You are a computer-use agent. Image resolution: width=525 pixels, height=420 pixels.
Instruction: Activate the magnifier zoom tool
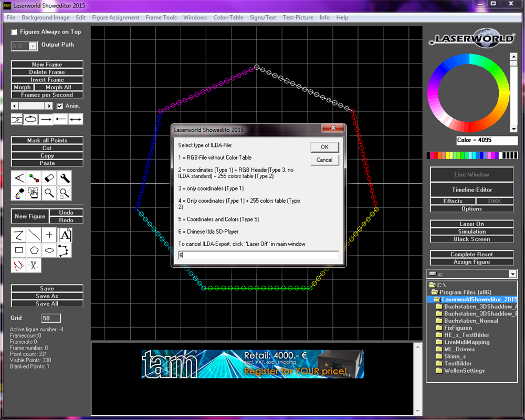(49, 193)
